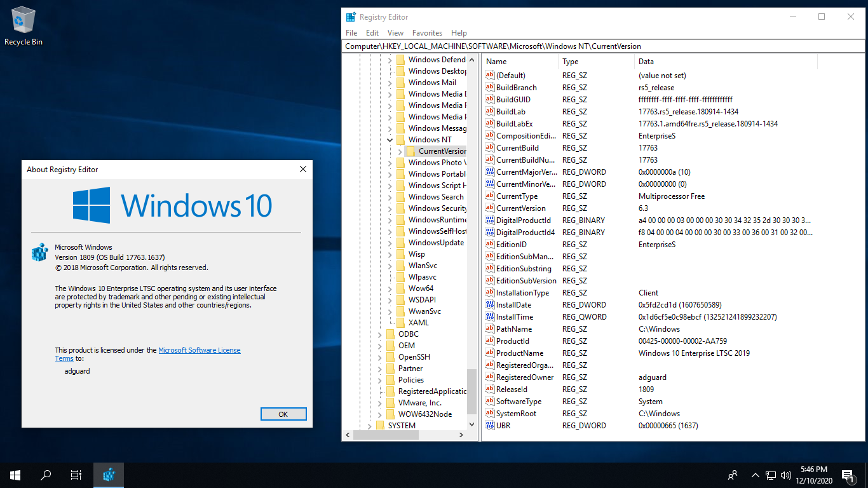Image resolution: width=868 pixels, height=488 pixels.
Task: Open the Help menu
Action: pos(459,33)
